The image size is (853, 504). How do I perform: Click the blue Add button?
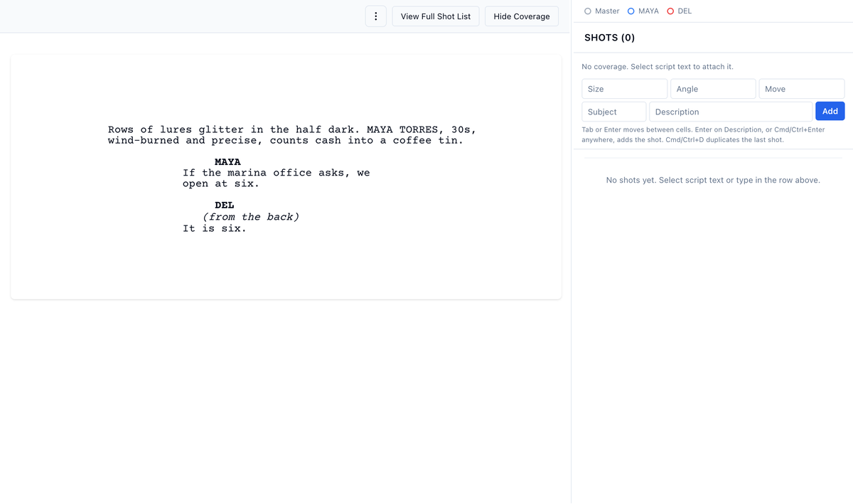(x=830, y=111)
